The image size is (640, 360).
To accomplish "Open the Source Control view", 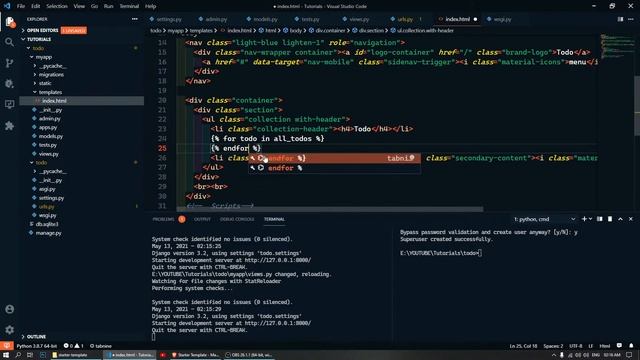I will 9,63.
